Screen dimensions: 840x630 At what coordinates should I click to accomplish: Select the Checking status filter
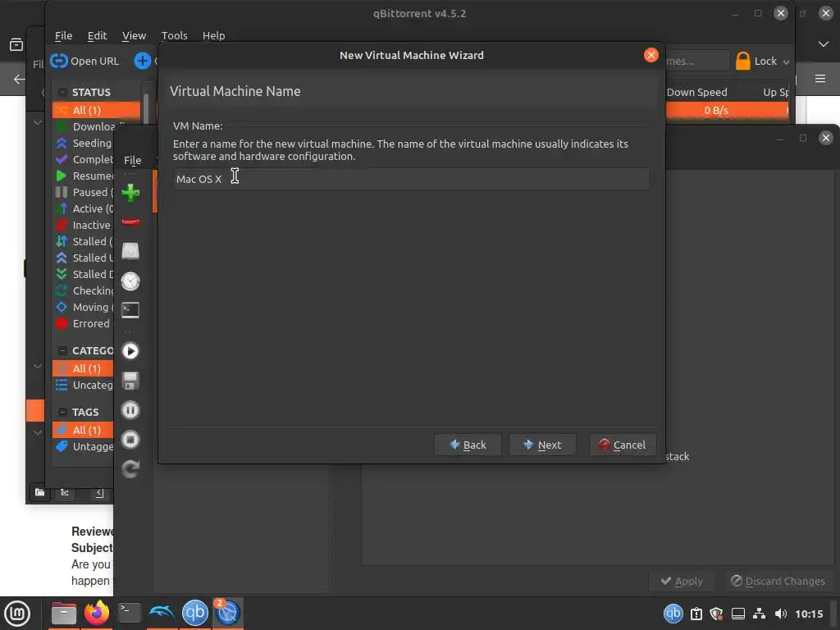coord(84,290)
